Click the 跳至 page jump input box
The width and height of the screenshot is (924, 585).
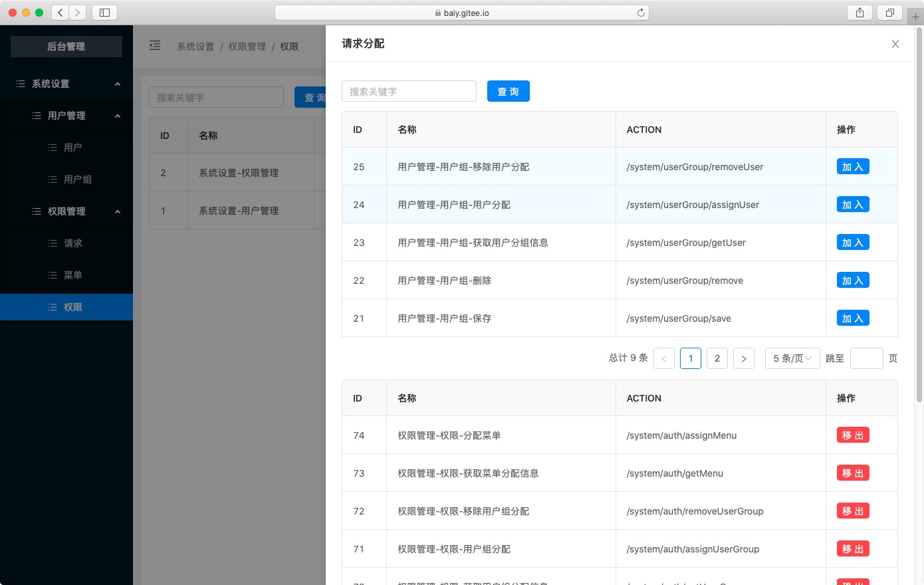click(867, 358)
